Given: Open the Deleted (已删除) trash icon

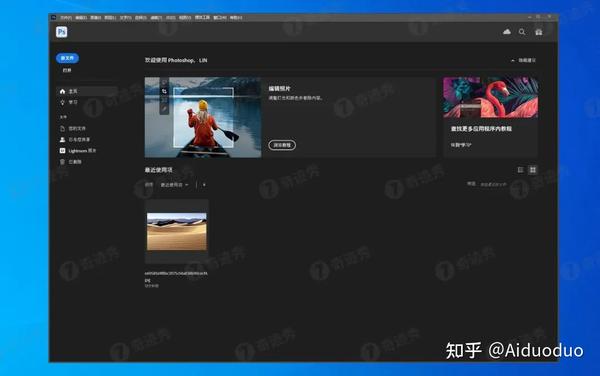Looking at the screenshot, I should pyautogui.click(x=62, y=162).
